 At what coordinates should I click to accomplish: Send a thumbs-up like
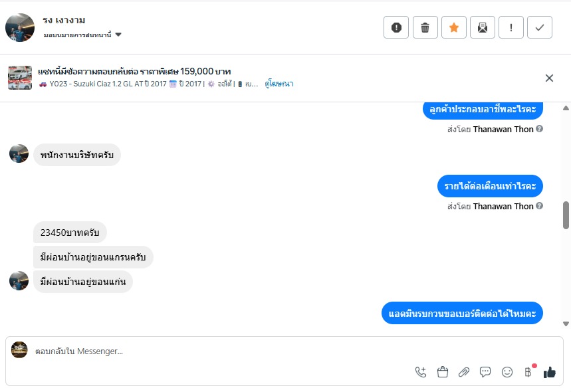pyautogui.click(x=549, y=372)
